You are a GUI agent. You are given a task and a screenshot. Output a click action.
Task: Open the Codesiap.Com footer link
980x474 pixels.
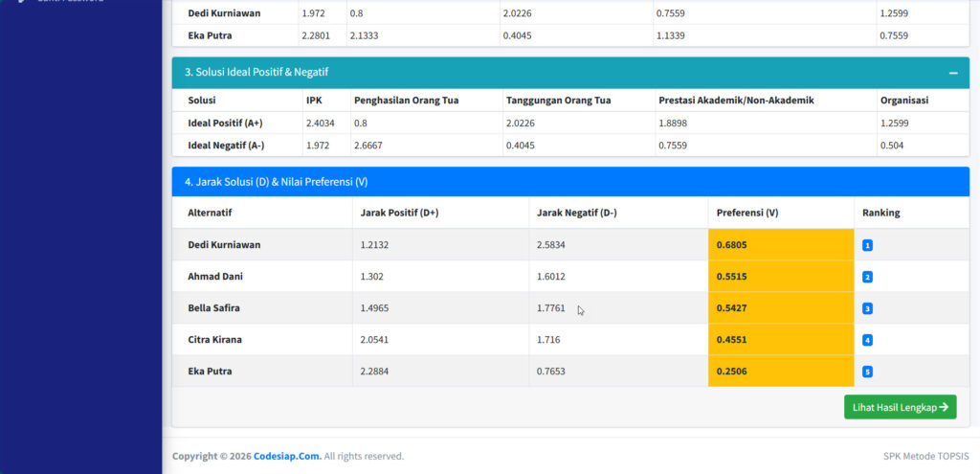click(x=287, y=456)
